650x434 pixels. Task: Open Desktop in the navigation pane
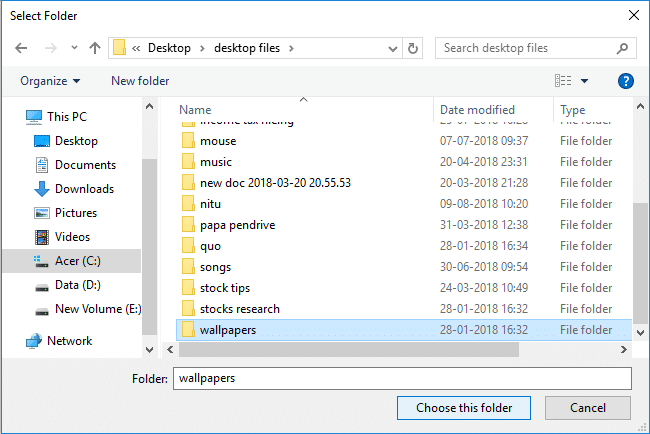pyautogui.click(x=76, y=141)
